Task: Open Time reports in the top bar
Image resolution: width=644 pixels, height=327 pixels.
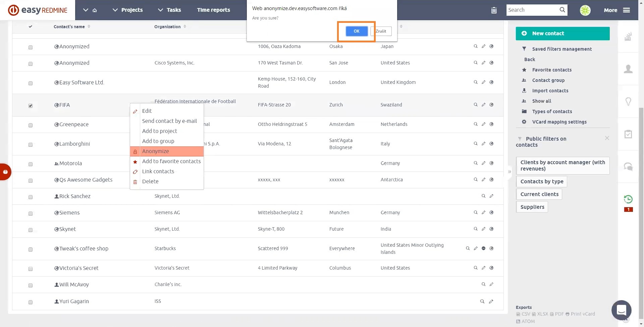Action: [214, 10]
